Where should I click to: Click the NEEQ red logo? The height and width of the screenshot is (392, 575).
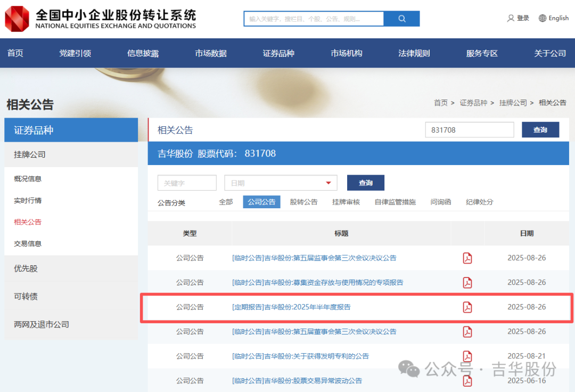pyautogui.click(x=17, y=19)
